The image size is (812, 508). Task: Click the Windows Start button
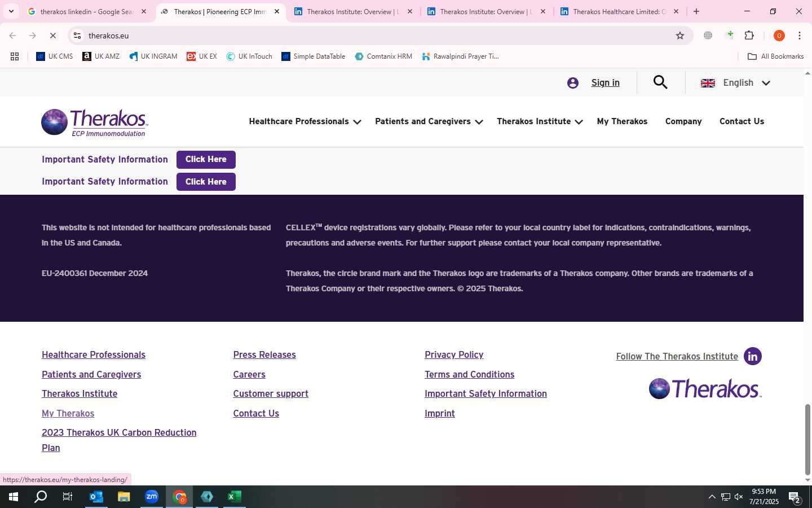tap(14, 497)
